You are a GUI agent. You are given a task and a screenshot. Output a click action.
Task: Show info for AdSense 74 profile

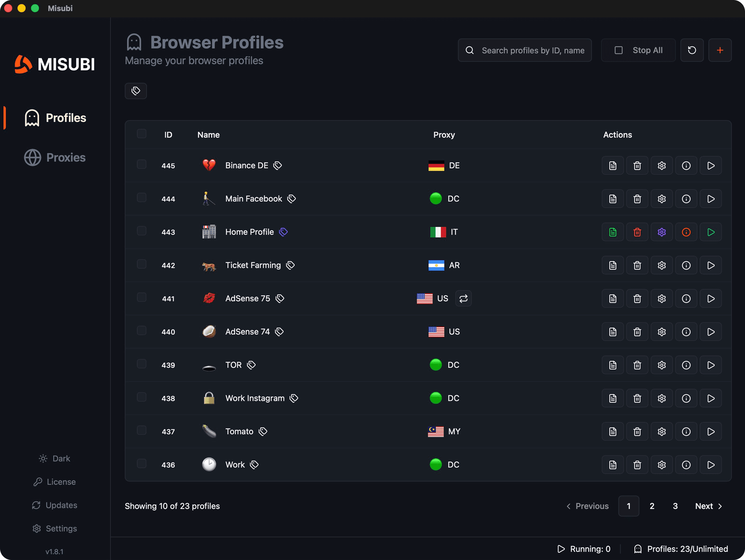686,332
